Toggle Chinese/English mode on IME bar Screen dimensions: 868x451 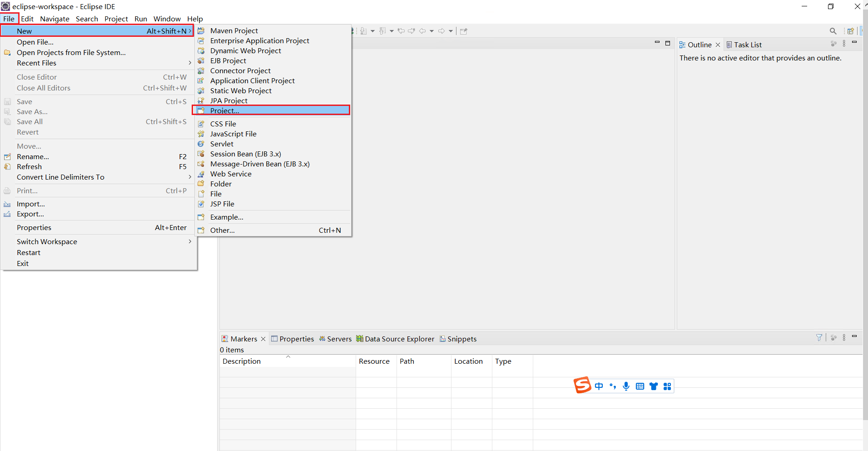[x=599, y=386]
